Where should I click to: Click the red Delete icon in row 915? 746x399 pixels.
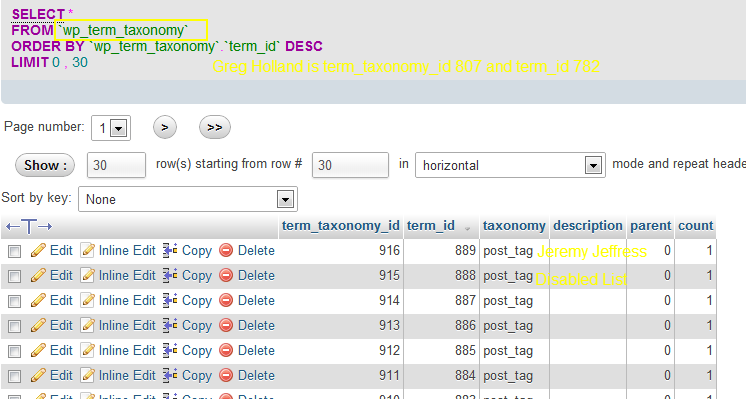(x=226, y=275)
